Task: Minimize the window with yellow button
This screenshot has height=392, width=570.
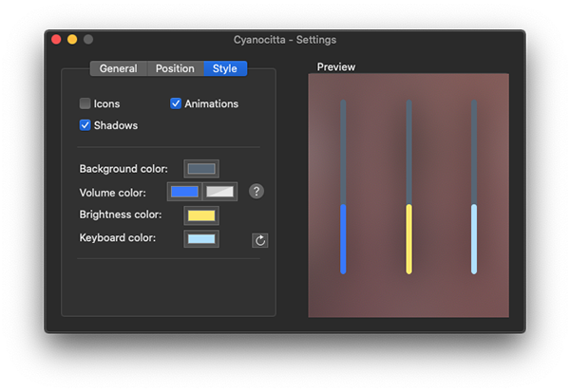Action: [72, 39]
